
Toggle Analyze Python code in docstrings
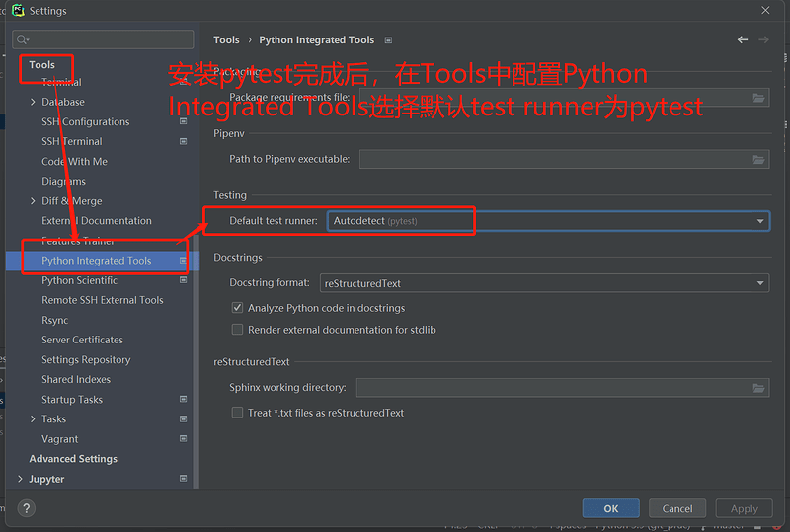(237, 308)
